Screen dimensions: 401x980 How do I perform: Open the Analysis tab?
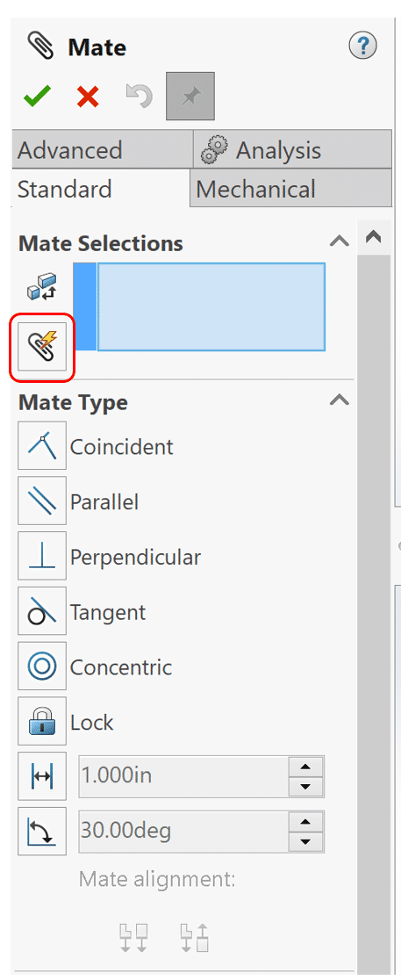pos(293,150)
